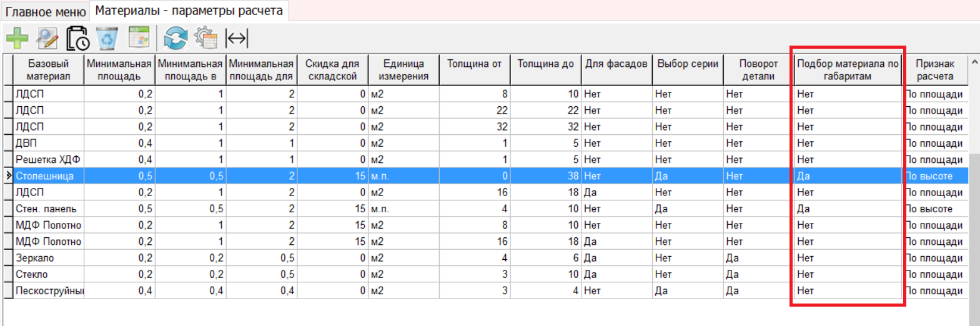Delete record with the recycle bin icon

[x=107, y=39]
